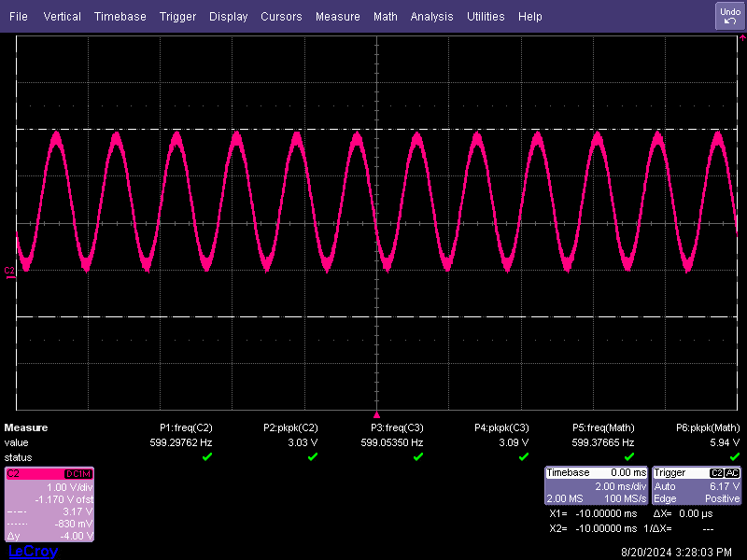747x560 pixels.
Task: Open the Utilities menu
Action: [486, 17]
